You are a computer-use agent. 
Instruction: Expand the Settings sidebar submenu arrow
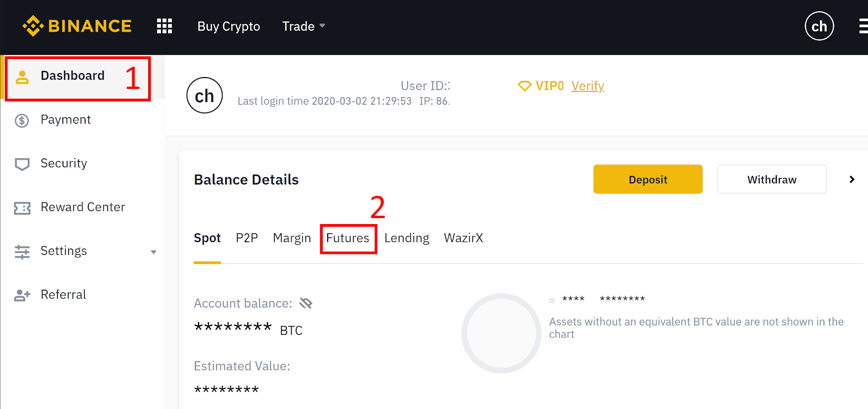click(x=154, y=252)
